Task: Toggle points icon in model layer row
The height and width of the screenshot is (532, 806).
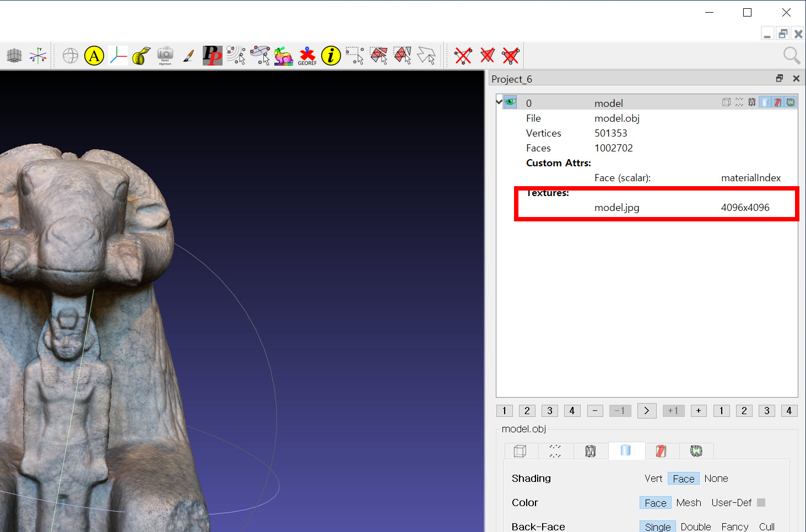Action: (739, 102)
